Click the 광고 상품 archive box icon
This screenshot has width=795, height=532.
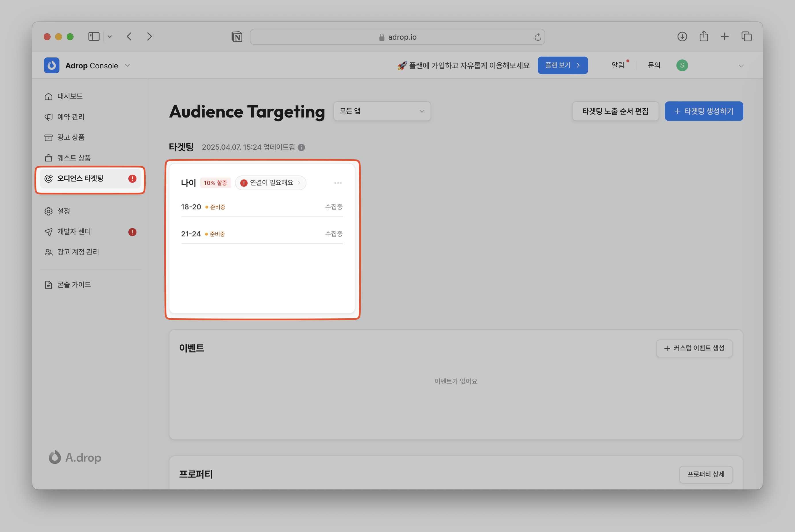tap(49, 137)
